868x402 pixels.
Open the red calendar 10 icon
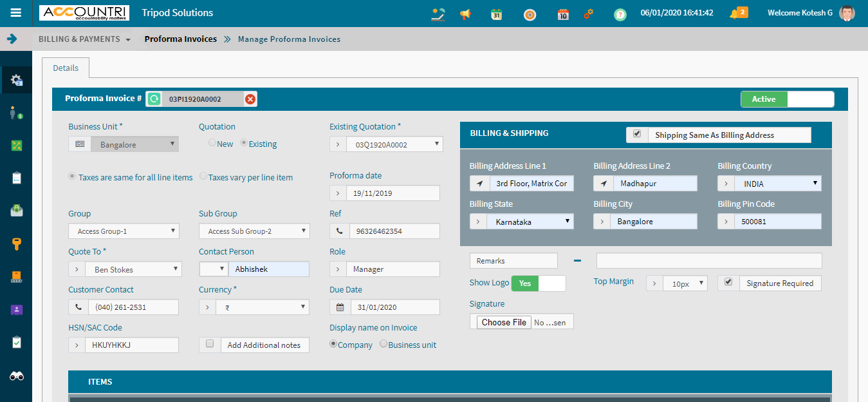tap(563, 14)
